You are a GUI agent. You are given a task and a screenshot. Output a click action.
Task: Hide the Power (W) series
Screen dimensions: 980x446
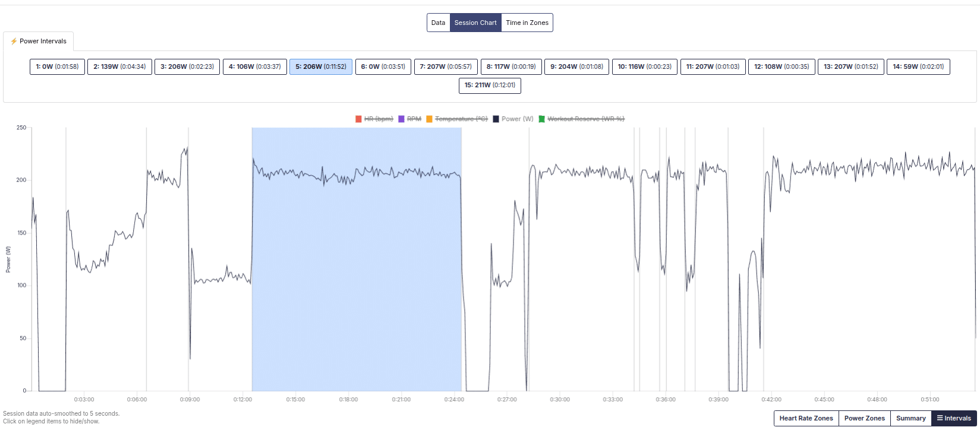tap(513, 119)
